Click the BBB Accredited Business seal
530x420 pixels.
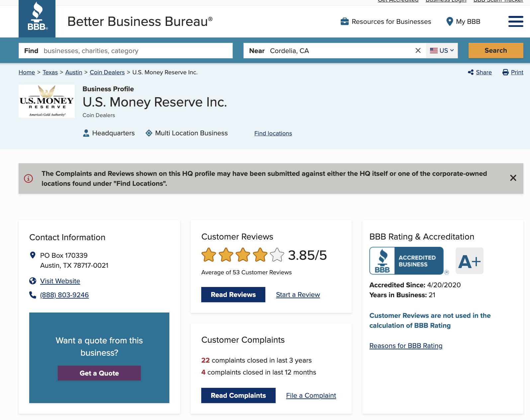click(x=406, y=261)
